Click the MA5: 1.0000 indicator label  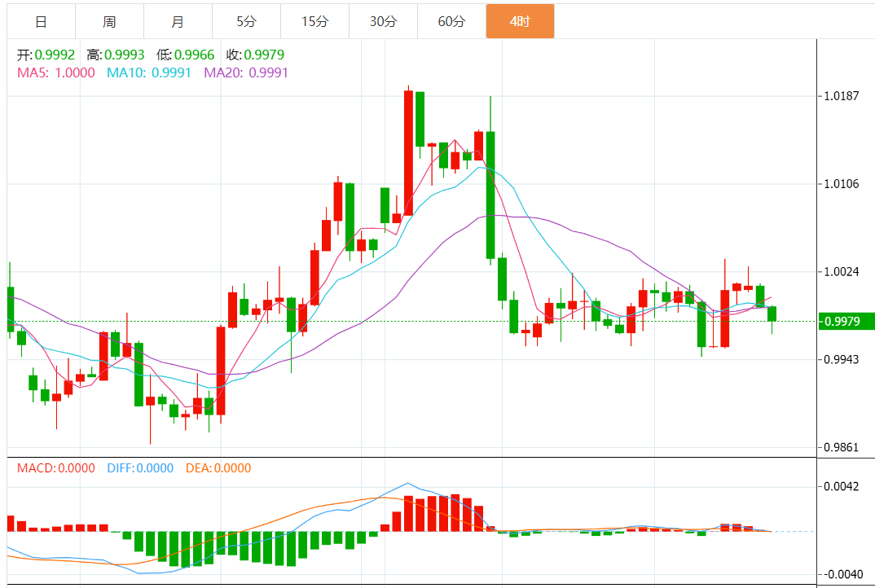pyautogui.click(x=55, y=72)
